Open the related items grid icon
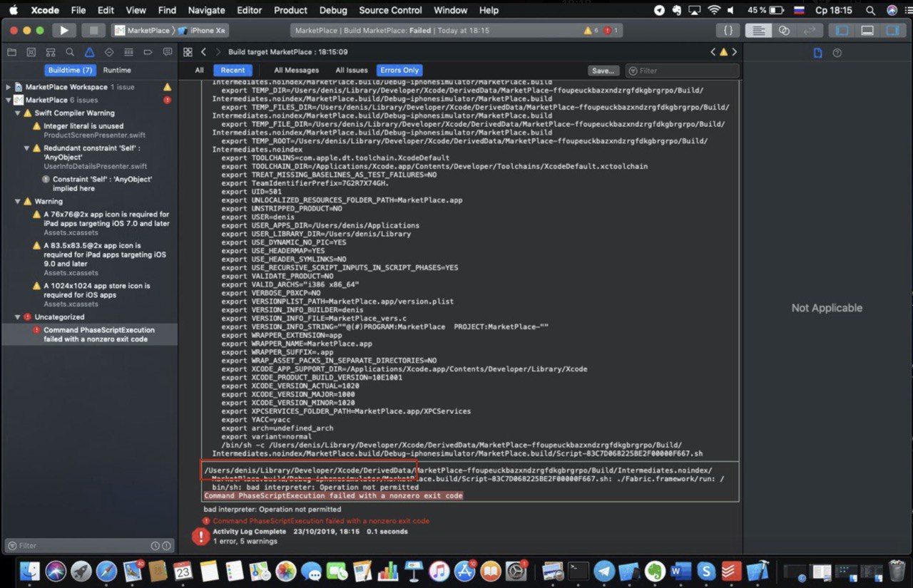Viewport: 913px width, 588px height. (188, 52)
